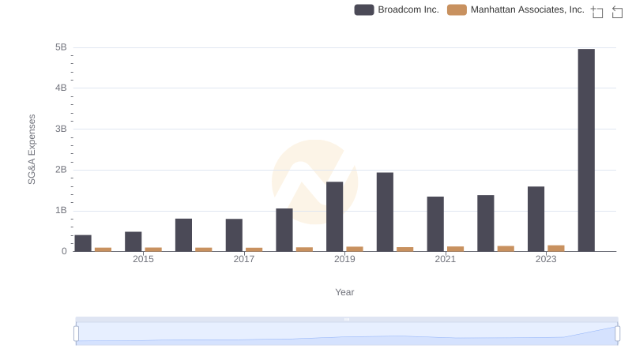Click the Broadcom bar for 2014
Screen dimensions: 632x364
[83, 243]
